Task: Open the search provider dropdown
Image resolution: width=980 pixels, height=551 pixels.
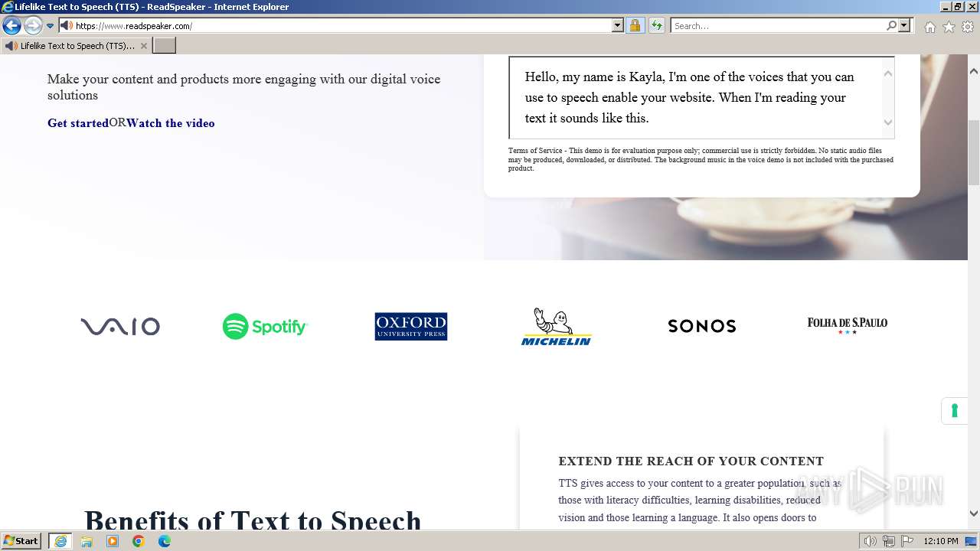Action: point(904,26)
